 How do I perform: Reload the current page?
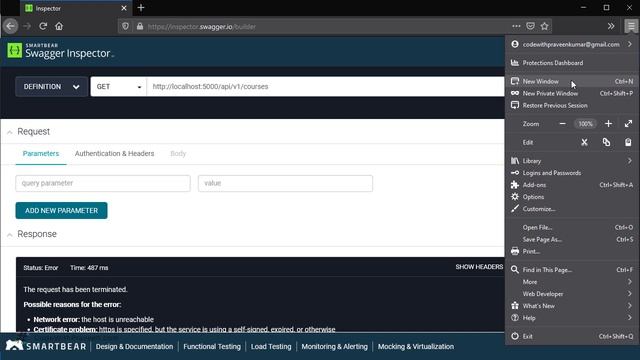[x=43, y=26]
